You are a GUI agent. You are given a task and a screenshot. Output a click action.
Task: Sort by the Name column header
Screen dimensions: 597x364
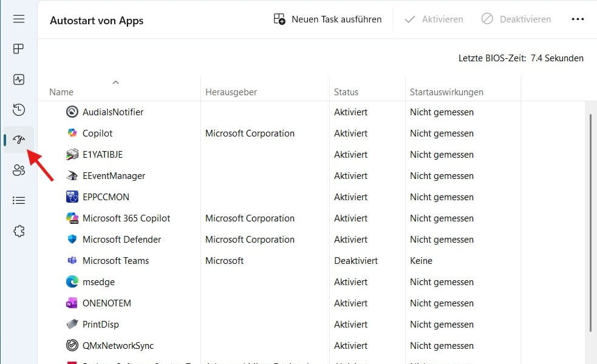[61, 92]
